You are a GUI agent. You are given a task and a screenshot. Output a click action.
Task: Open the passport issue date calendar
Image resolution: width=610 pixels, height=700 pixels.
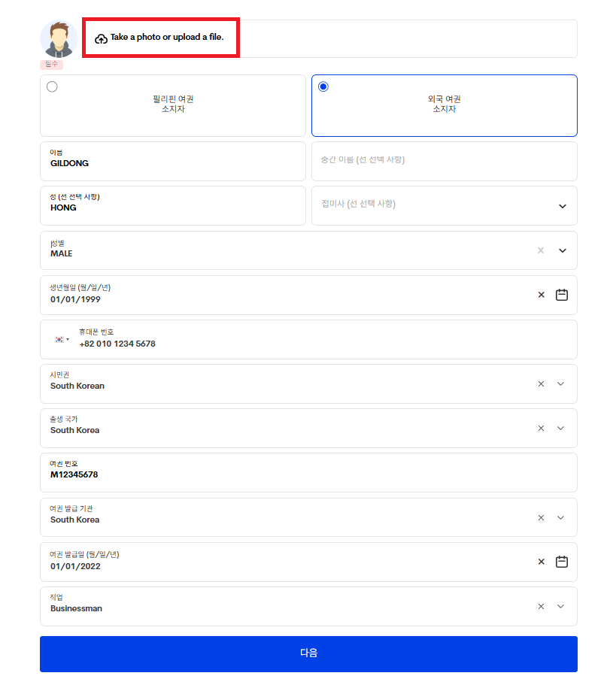pos(561,561)
